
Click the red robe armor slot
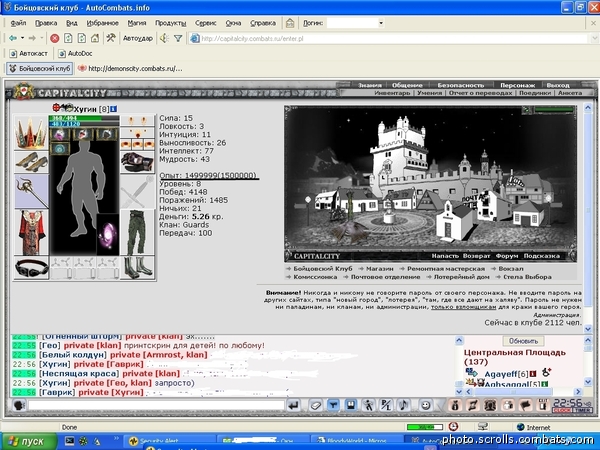(31, 232)
